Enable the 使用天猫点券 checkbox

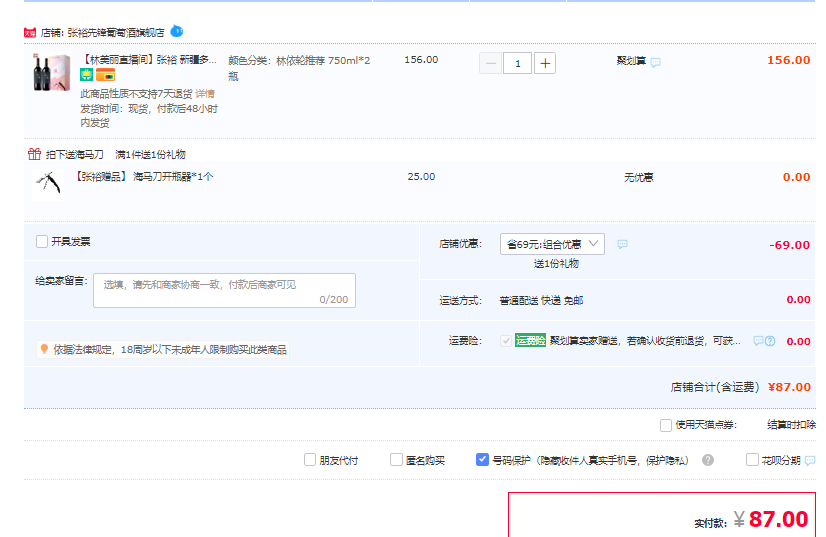pyautogui.click(x=666, y=425)
